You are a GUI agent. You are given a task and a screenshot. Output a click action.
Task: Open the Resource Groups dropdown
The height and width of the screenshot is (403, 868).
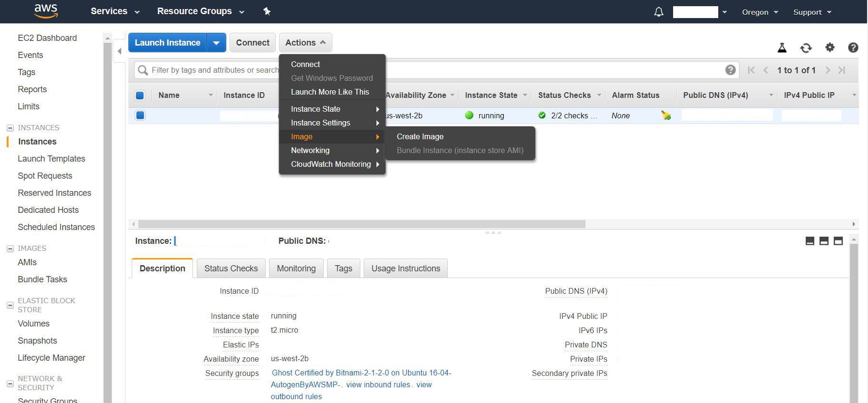[x=201, y=11]
